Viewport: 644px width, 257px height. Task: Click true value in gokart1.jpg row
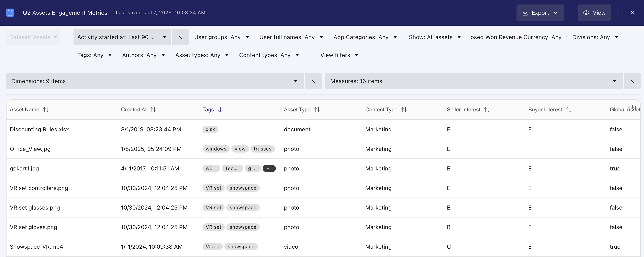pyautogui.click(x=615, y=168)
